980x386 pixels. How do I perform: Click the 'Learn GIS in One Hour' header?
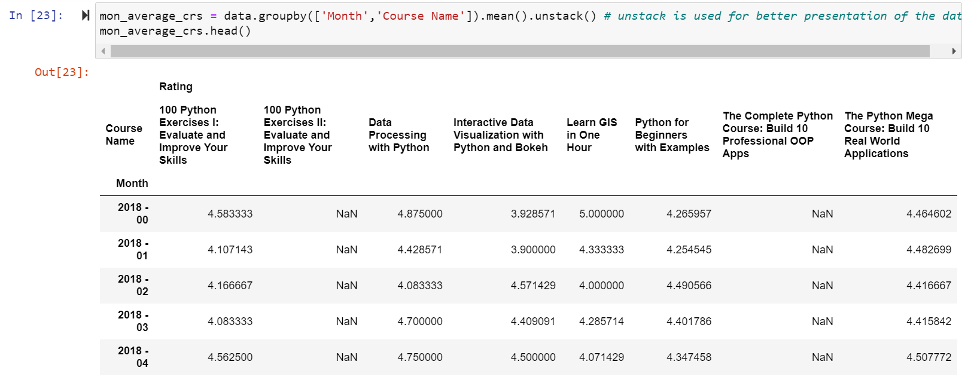point(592,135)
